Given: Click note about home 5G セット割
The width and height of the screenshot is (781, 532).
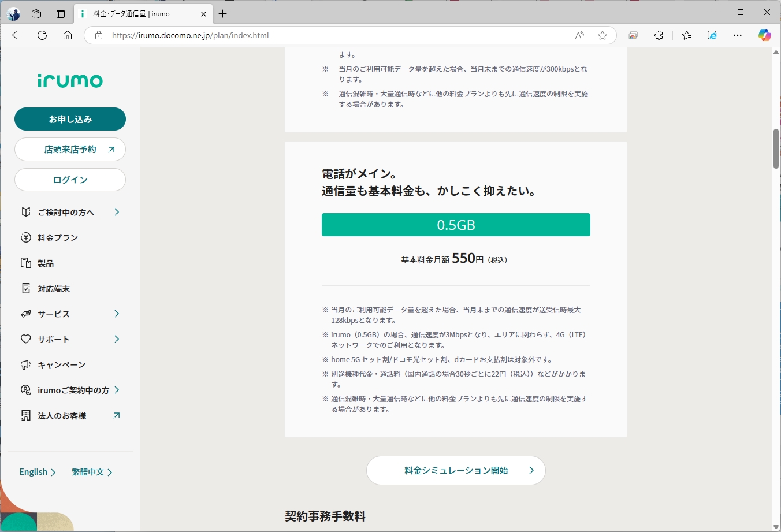Looking at the screenshot, I should [x=442, y=359].
